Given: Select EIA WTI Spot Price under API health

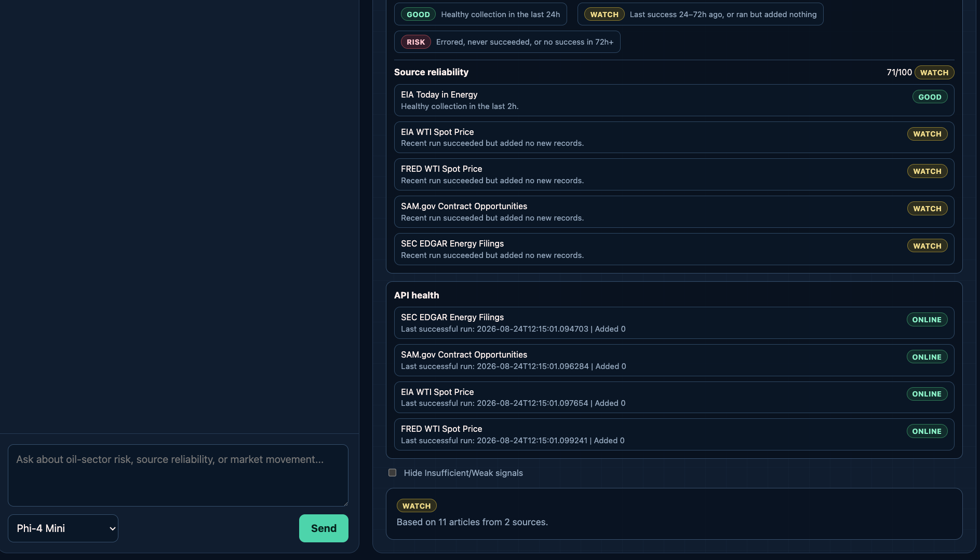Looking at the screenshot, I should click(x=674, y=397).
